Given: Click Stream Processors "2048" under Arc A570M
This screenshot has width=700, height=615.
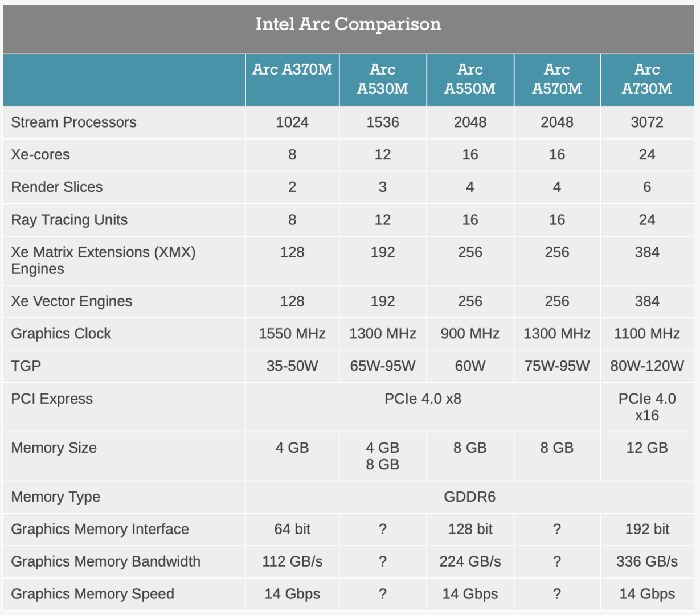Looking at the screenshot, I should (557, 122).
